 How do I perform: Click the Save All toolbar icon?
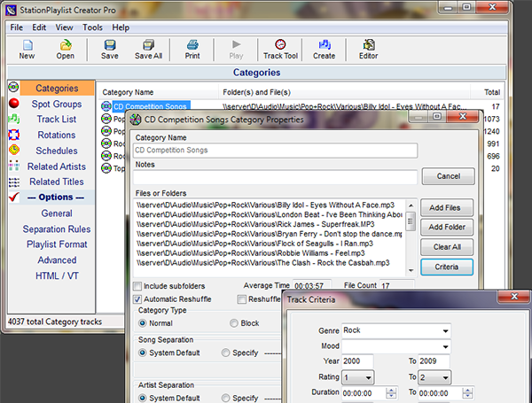(x=148, y=50)
